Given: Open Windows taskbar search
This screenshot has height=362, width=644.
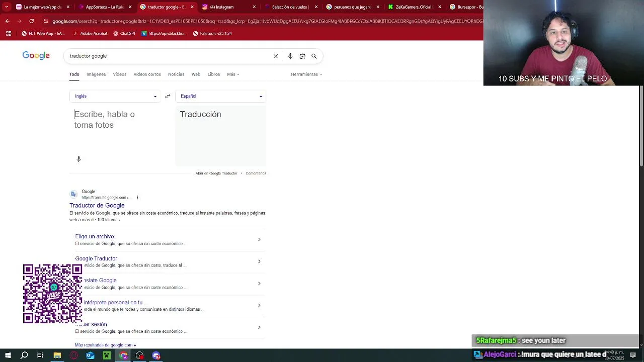Looking at the screenshot, I should [24, 355].
